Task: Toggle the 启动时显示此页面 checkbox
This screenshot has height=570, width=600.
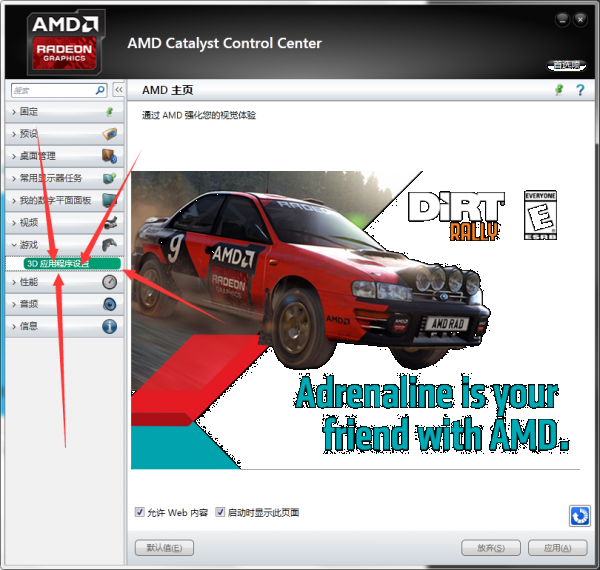Action: [220, 512]
